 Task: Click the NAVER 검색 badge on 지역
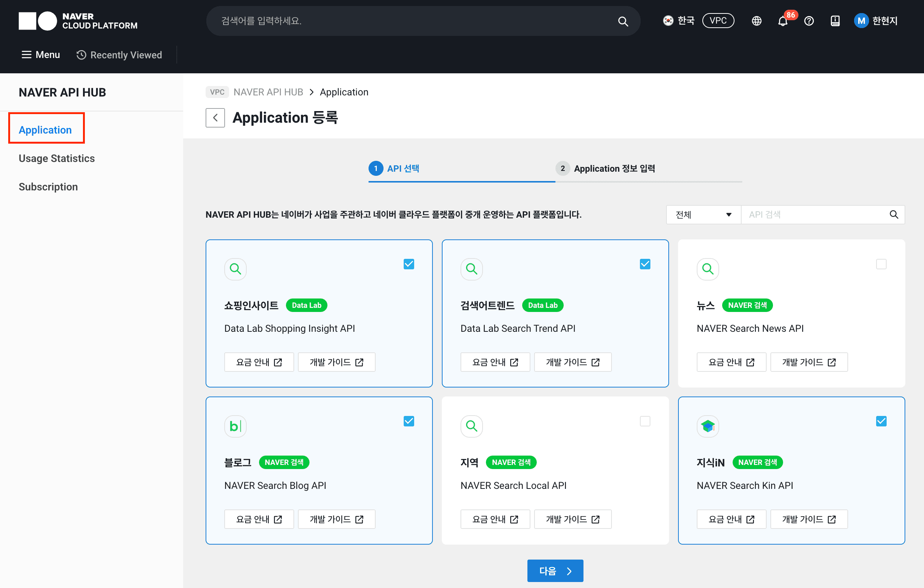[511, 462]
